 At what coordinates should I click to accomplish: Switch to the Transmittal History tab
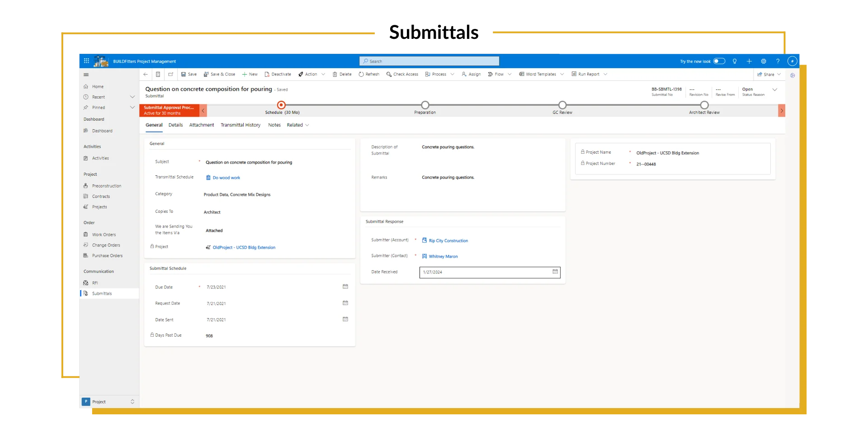click(x=240, y=125)
